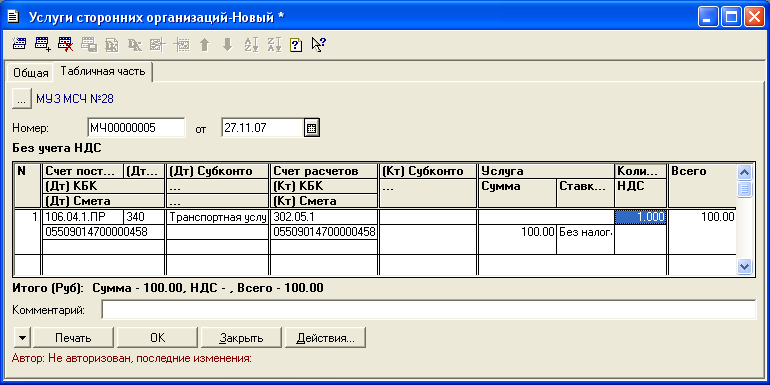Click the document icon in title bar
770x385 pixels.
pos(13,18)
